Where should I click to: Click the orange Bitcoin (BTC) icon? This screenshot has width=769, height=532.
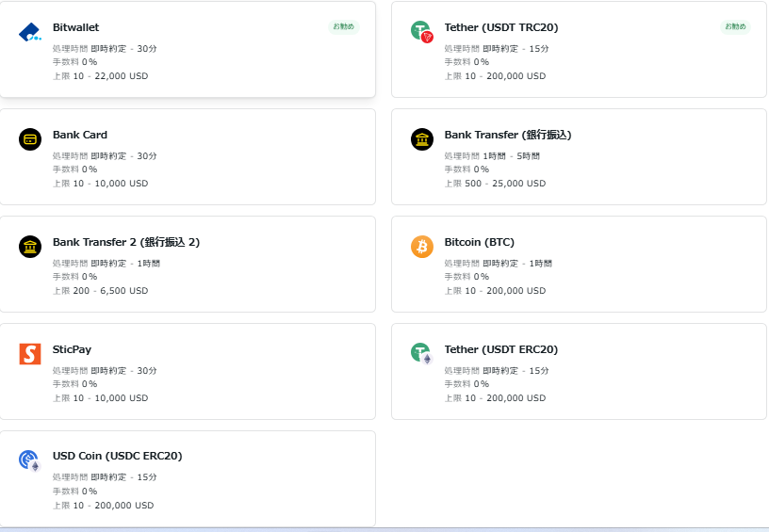pyautogui.click(x=422, y=247)
